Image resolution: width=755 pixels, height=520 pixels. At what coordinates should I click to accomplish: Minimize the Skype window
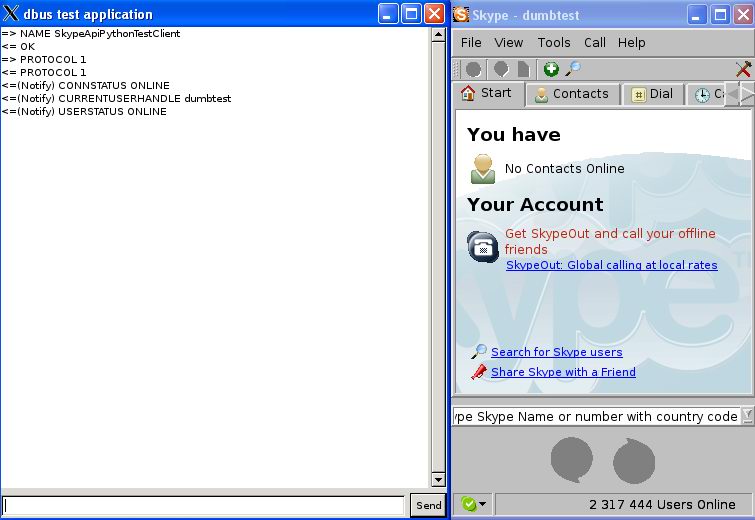coord(696,14)
